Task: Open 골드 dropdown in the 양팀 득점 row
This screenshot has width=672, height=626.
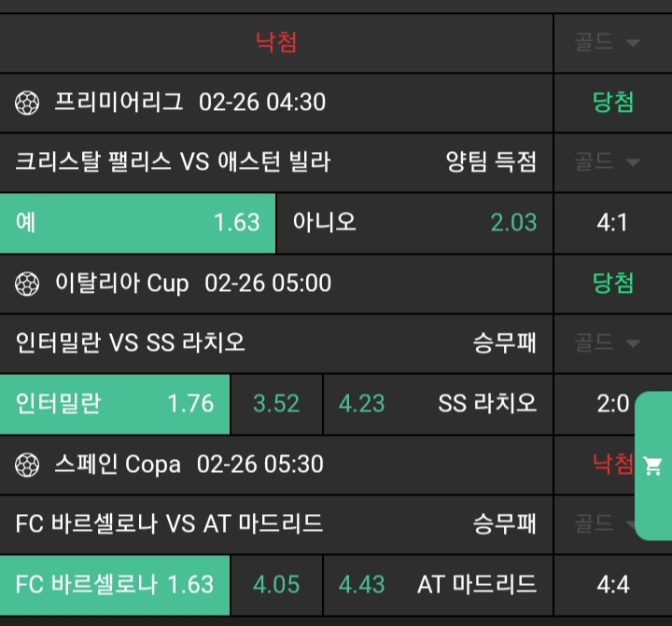Action: click(x=607, y=162)
